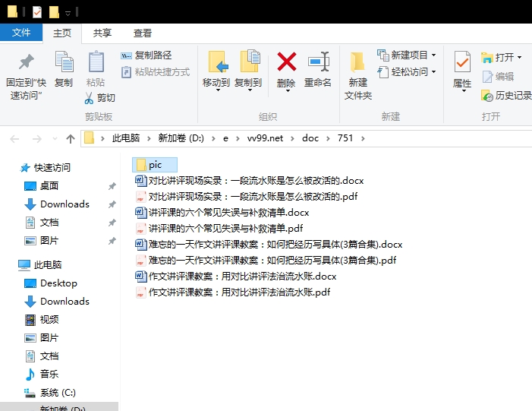532x411 pixels.
Task: Click doc breadcrumb segment
Action: pos(310,138)
